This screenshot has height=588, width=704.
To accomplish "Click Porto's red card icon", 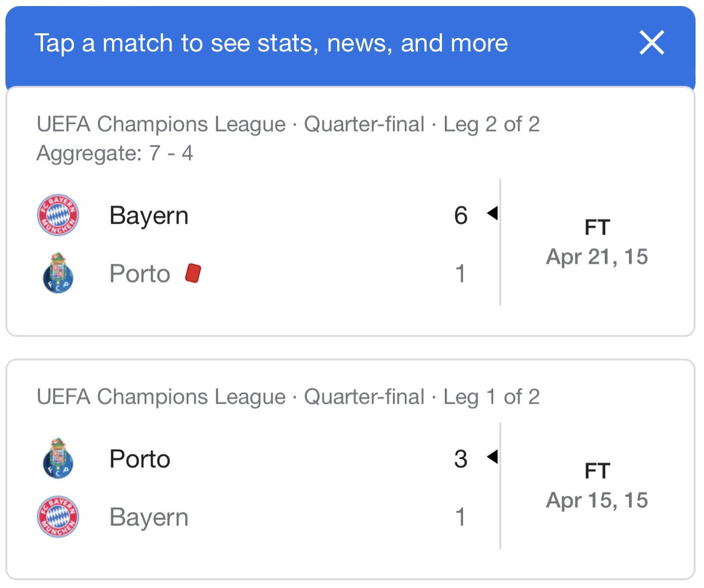I will 192,273.
